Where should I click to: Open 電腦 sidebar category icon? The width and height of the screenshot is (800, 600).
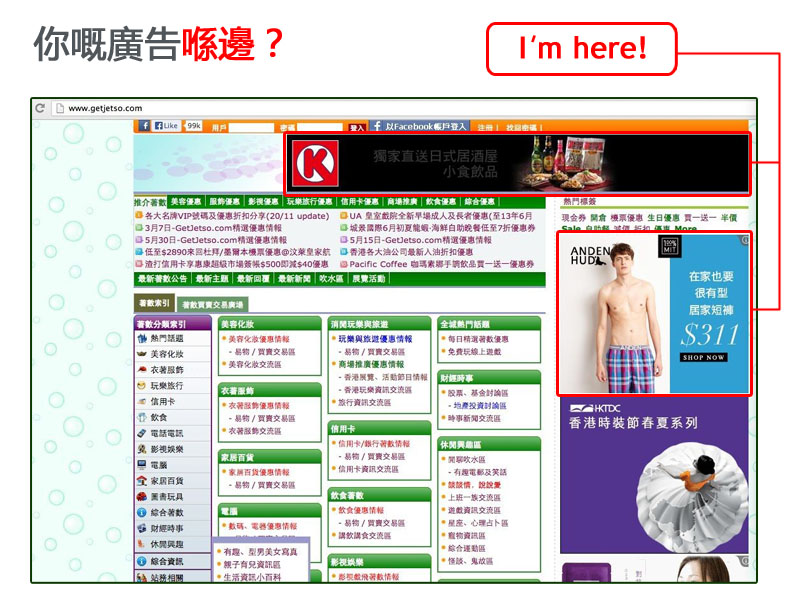pyautogui.click(x=142, y=465)
